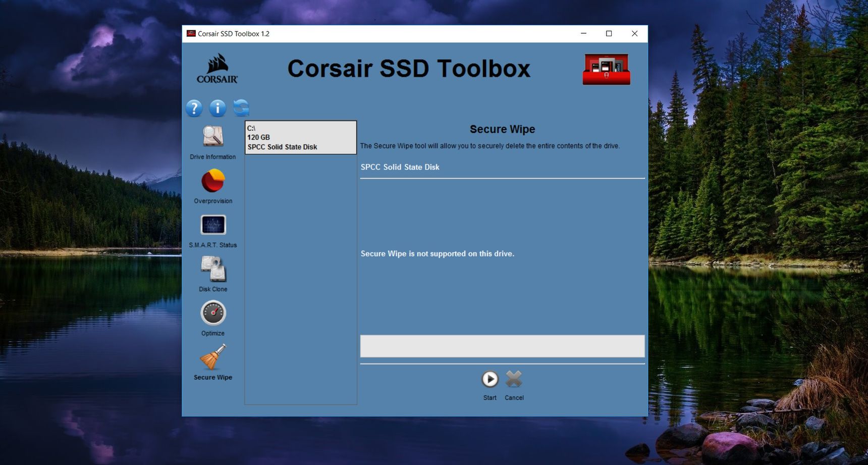This screenshot has width=868, height=465.
Task: Select the Overprovision pie chart icon
Action: coord(213,181)
